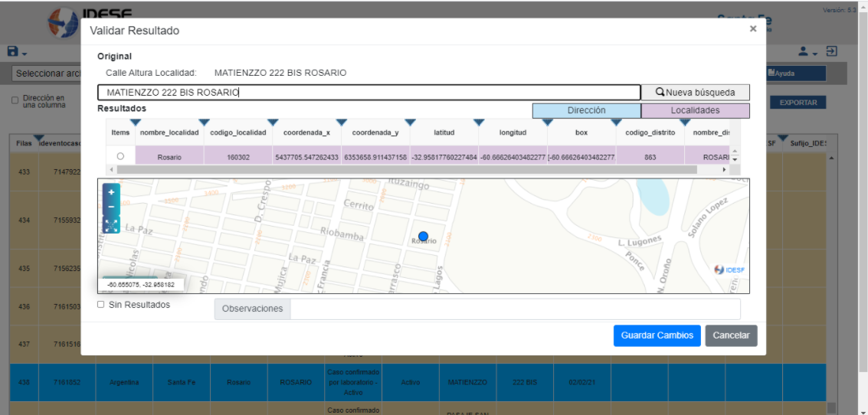Open filter on coordenada_x column
This screenshot has width=868, height=415.
point(341,122)
